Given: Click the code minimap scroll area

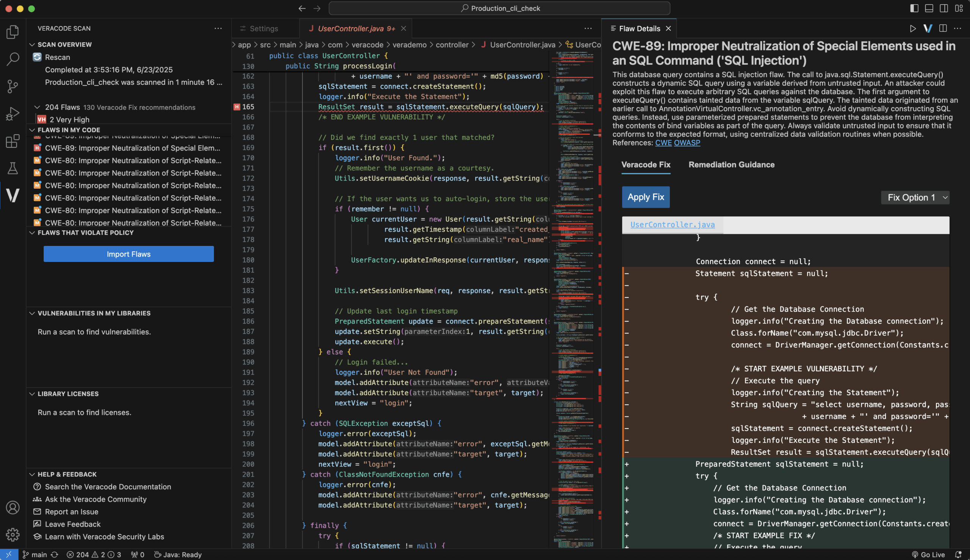Looking at the screenshot, I should click(x=572, y=269).
